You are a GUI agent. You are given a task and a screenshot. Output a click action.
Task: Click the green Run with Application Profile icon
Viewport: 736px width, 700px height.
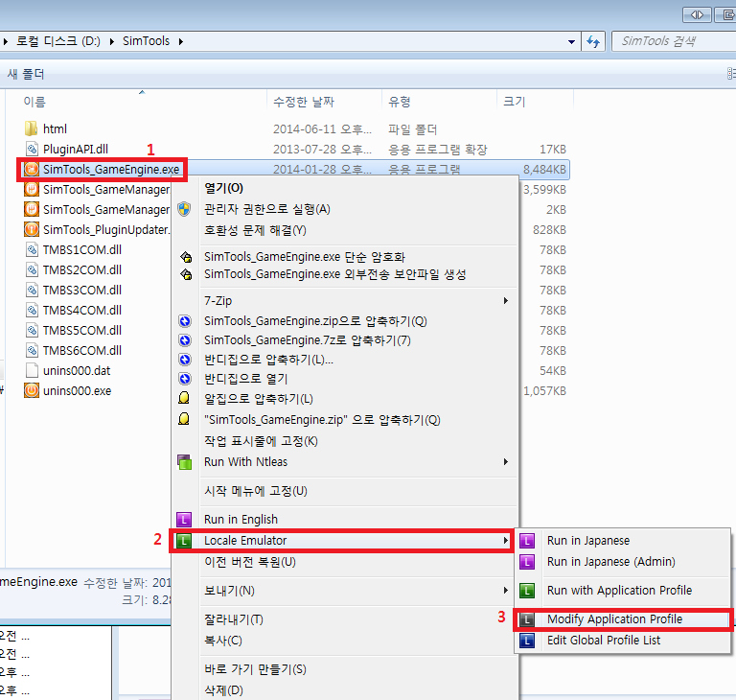point(527,590)
